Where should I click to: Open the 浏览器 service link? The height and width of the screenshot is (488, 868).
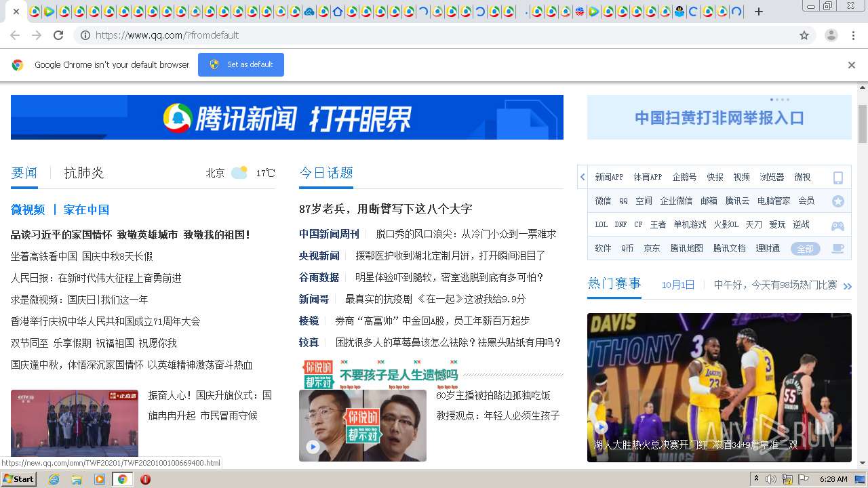[772, 177]
